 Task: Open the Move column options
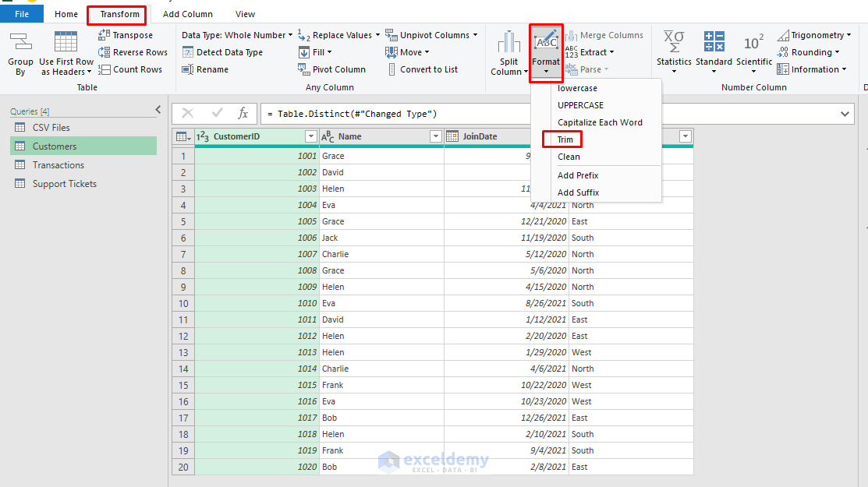[x=407, y=52]
